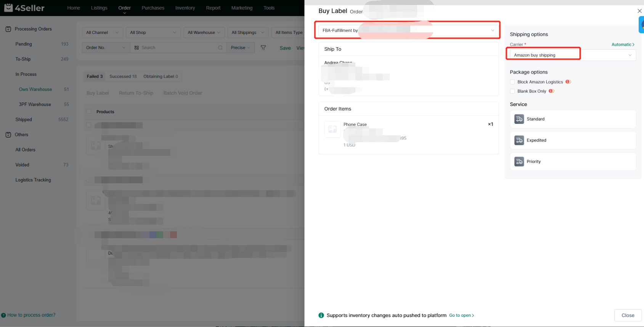644x327 pixels.
Task: Click the Close button
Action: click(628, 315)
